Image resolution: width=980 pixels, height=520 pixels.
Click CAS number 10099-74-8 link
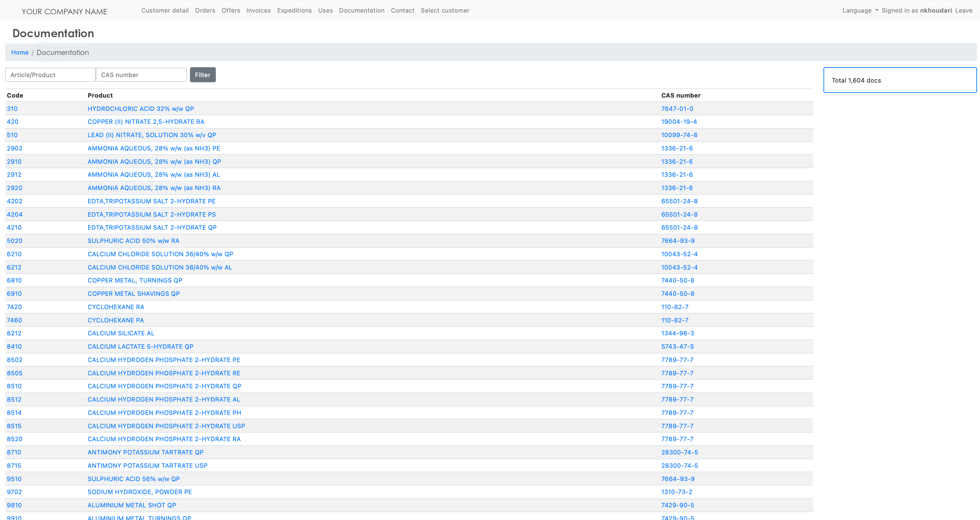[679, 135]
